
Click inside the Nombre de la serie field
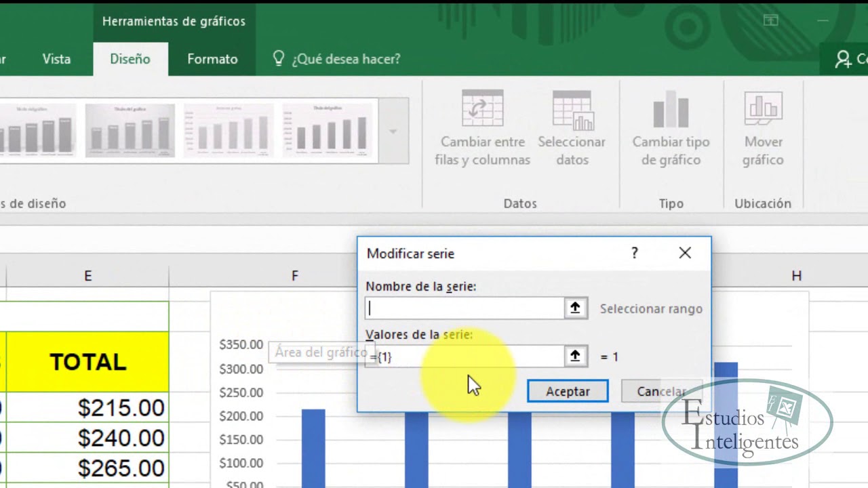(x=465, y=308)
